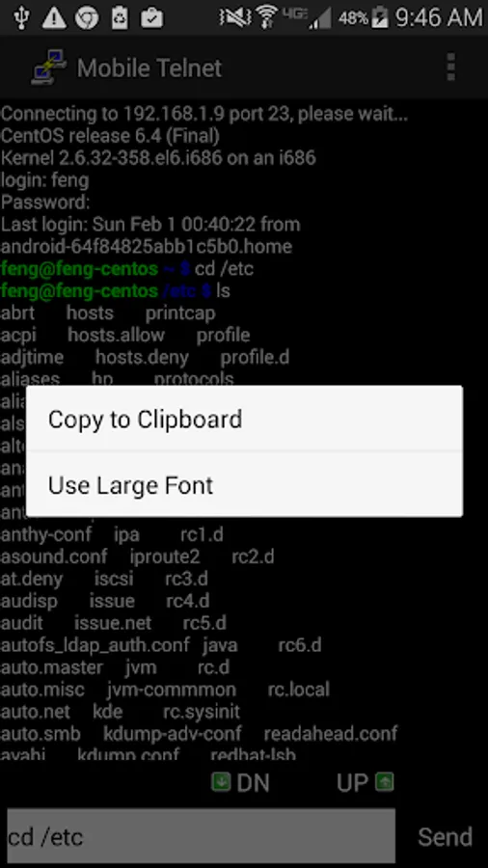Open the three-dot overflow menu
488x868 pixels.
451,68
